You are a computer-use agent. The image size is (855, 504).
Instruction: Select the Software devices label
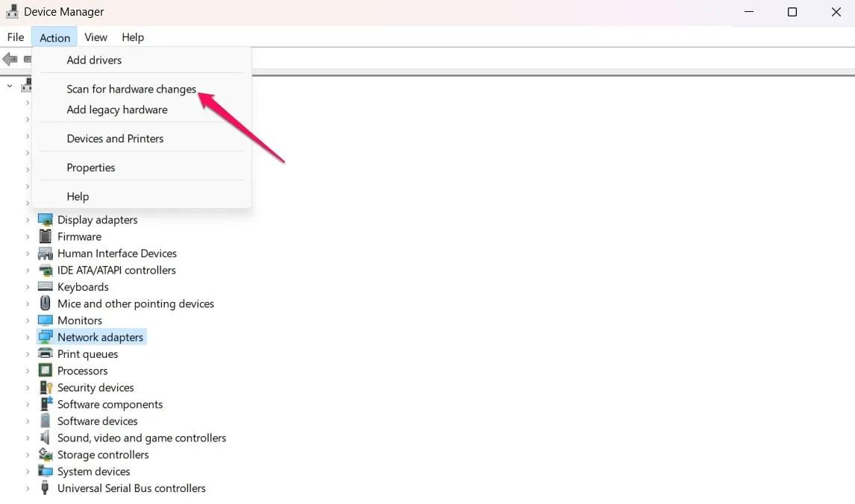[x=98, y=421]
